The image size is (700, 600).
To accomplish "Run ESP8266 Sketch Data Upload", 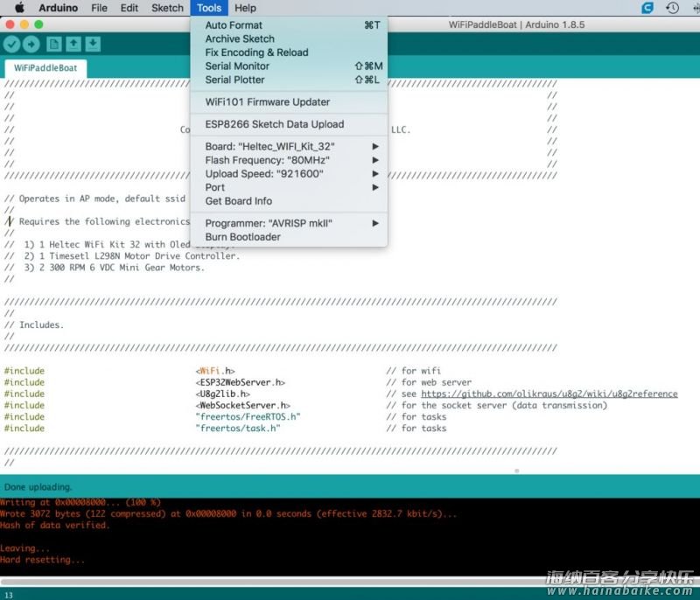I will (289, 124).
